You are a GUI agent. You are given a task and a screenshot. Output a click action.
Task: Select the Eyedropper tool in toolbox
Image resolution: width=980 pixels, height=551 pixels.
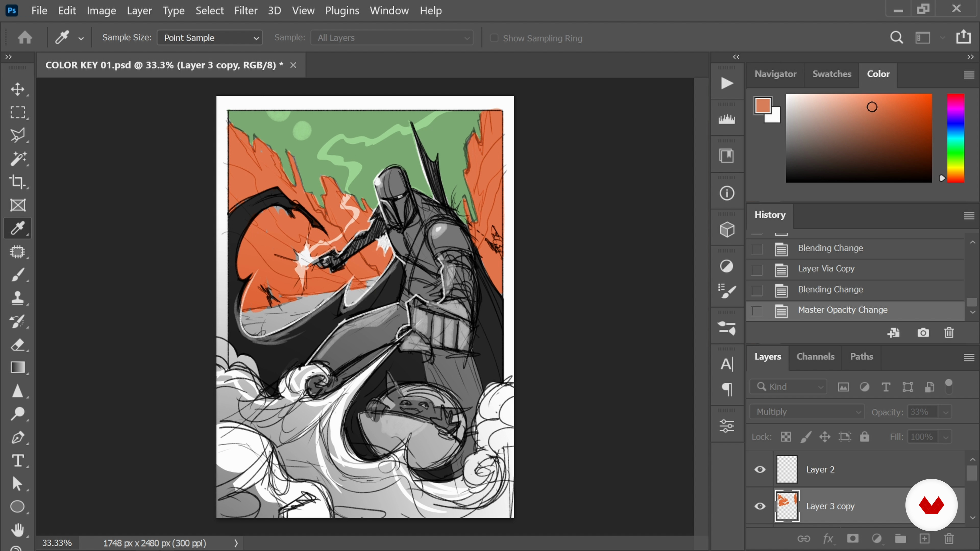click(x=18, y=228)
